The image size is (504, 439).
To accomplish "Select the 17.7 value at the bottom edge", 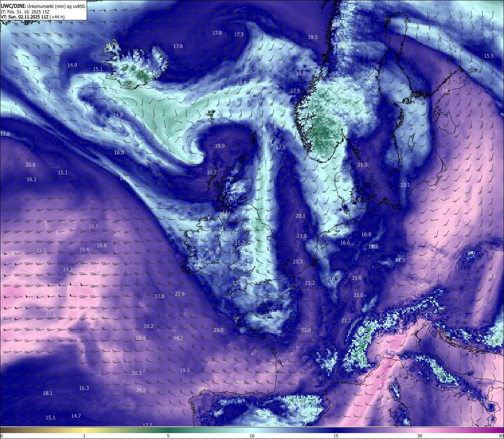I will tap(147, 425).
